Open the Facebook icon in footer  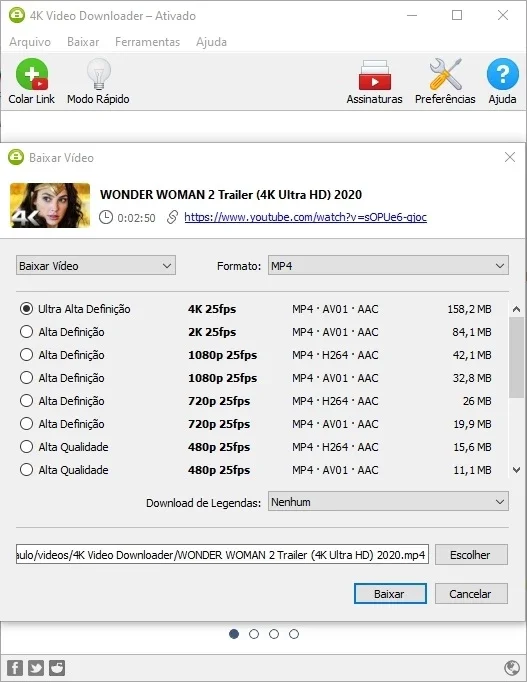tap(15, 668)
